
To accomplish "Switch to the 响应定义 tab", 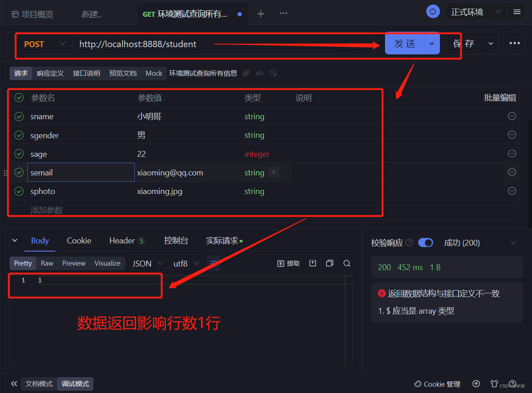I will coord(50,73).
